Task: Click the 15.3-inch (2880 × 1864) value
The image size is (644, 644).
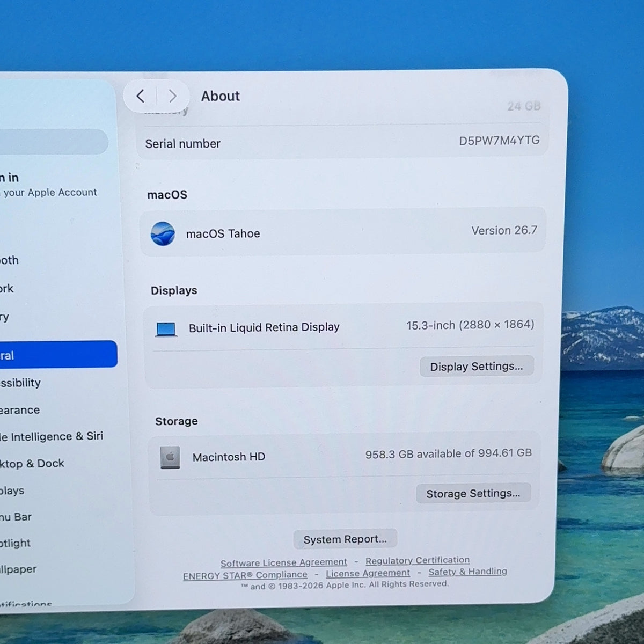Action: tap(470, 325)
